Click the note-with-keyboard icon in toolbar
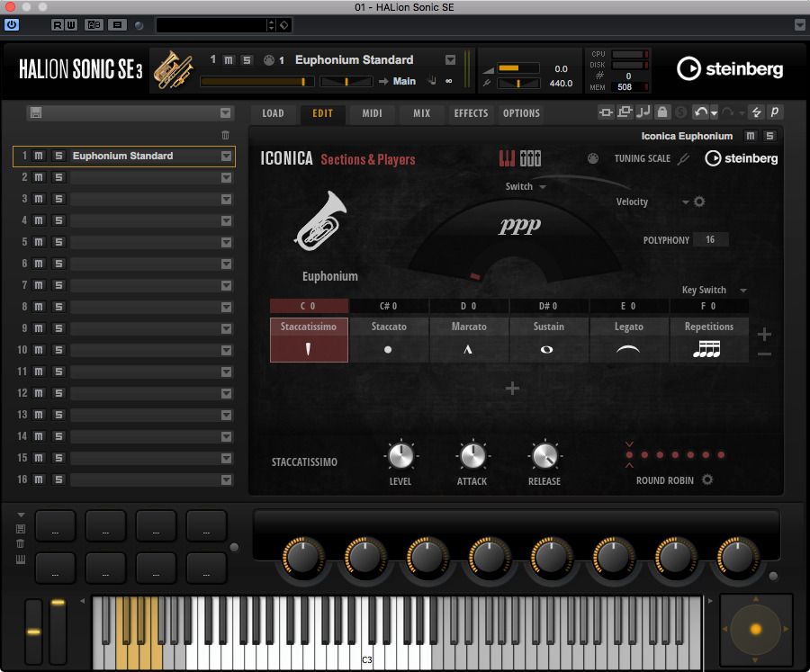Screen dimensions: 810x672 (643, 112)
